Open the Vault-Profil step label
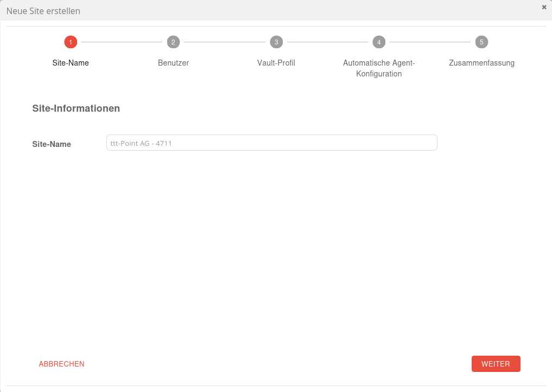 [x=276, y=63]
